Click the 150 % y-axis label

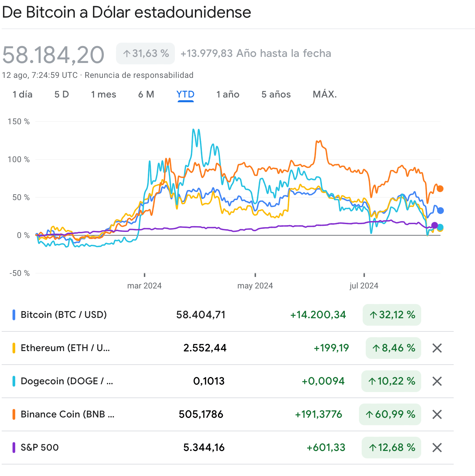coord(19,122)
